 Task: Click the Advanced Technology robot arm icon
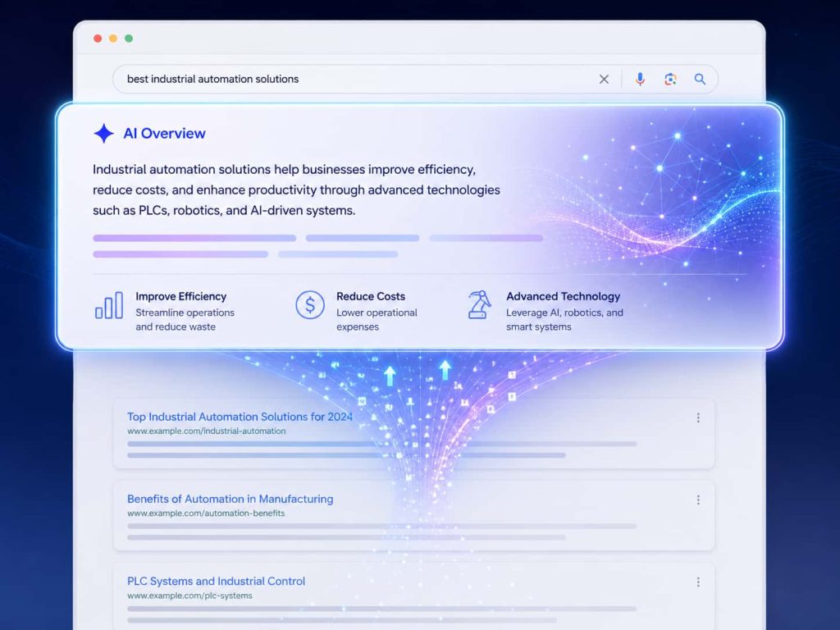(479, 305)
